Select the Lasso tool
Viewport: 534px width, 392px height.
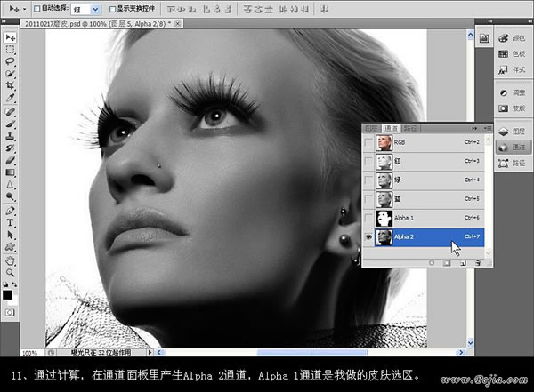pyautogui.click(x=10, y=61)
